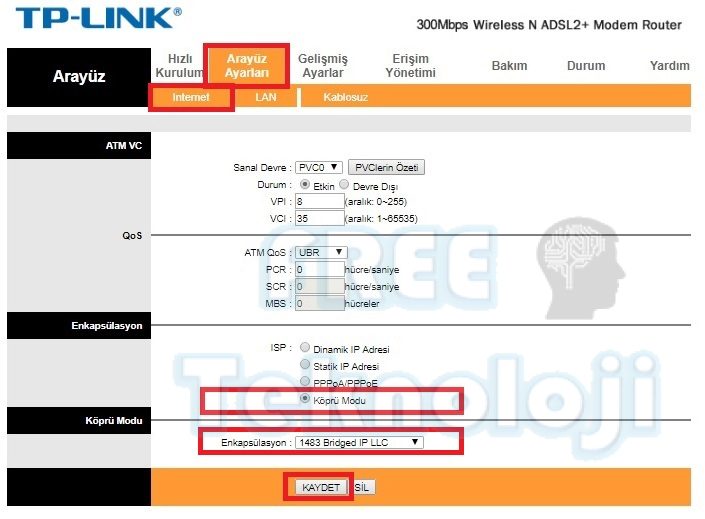Click the TP-LINK logo
Image resolution: width=705 pixels, height=519 pixels.
click(x=99, y=20)
